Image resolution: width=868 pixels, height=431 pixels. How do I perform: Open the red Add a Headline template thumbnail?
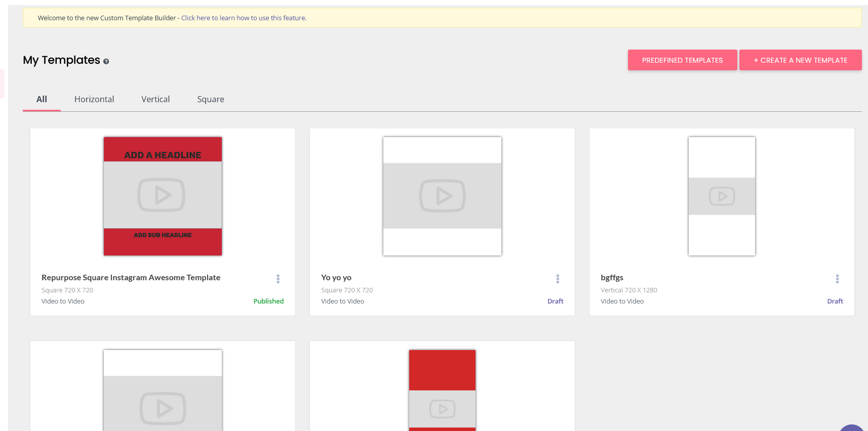coord(163,196)
